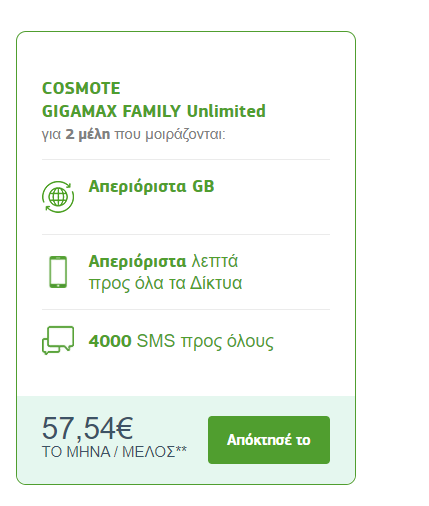Click the 'ΤΟ ΜΗΝΑ / ΜΕΛΟΣ' label
This screenshot has width=429, height=506.
(109, 452)
